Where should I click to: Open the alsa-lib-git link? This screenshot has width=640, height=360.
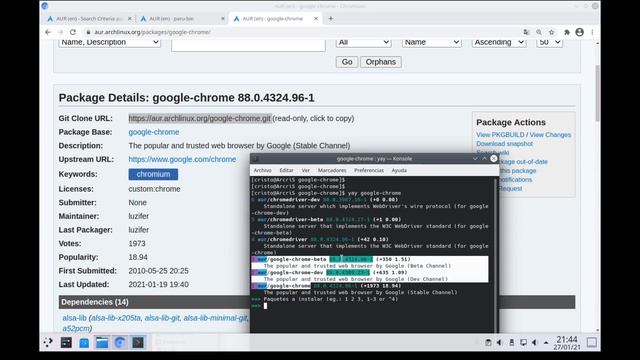162,318
